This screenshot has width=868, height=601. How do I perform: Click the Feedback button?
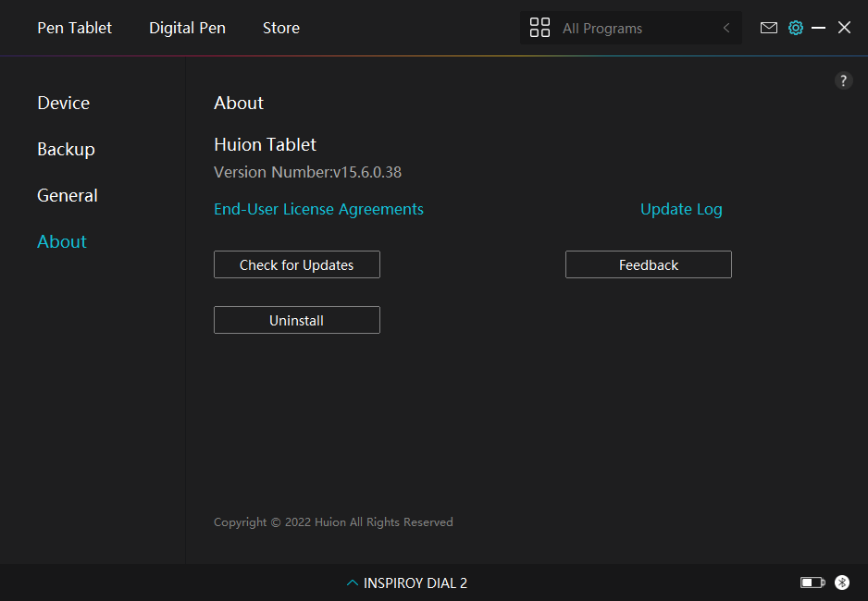pyautogui.click(x=649, y=264)
